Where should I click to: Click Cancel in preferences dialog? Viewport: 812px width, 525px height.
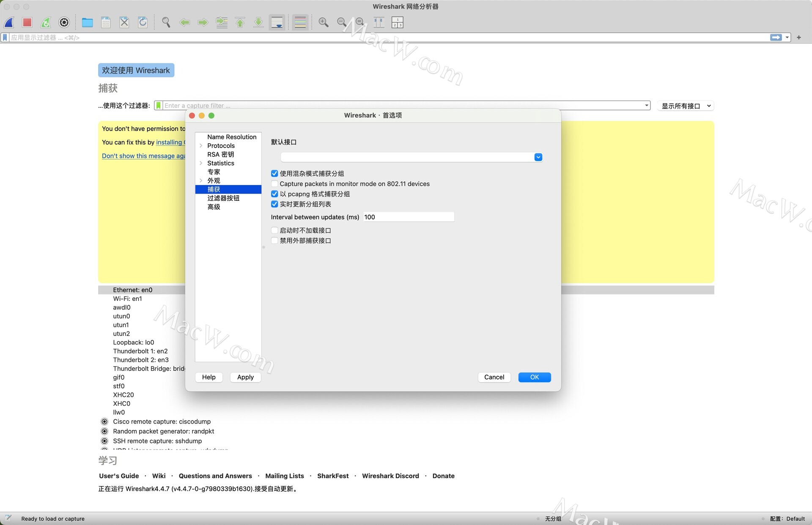pyautogui.click(x=494, y=377)
